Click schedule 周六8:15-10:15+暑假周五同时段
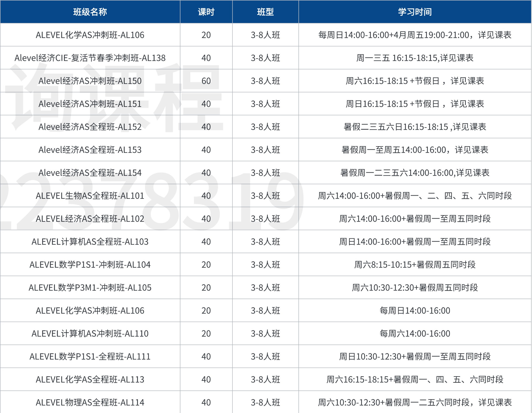Screen dimensions: 532x413 (415, 265)
